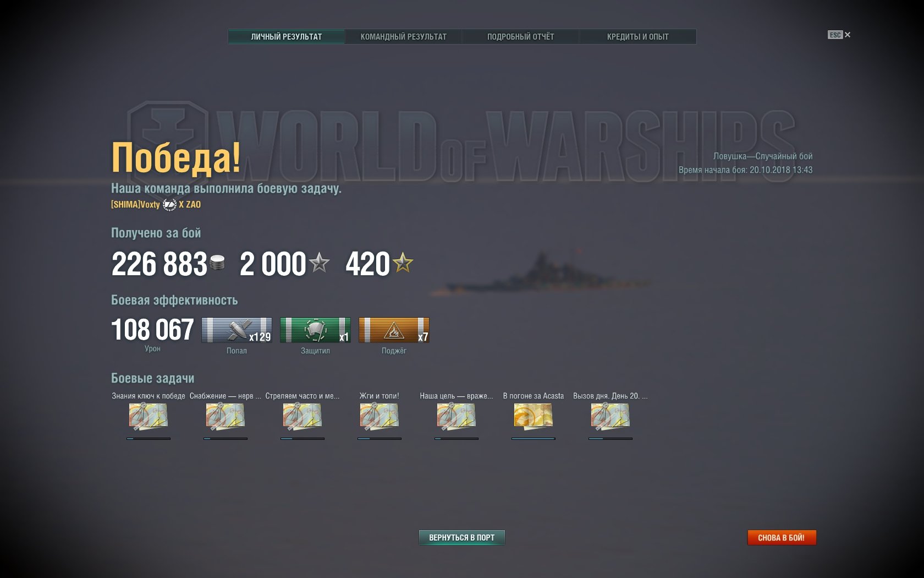Open the Снабжение mission map icon

click(226, 416)
